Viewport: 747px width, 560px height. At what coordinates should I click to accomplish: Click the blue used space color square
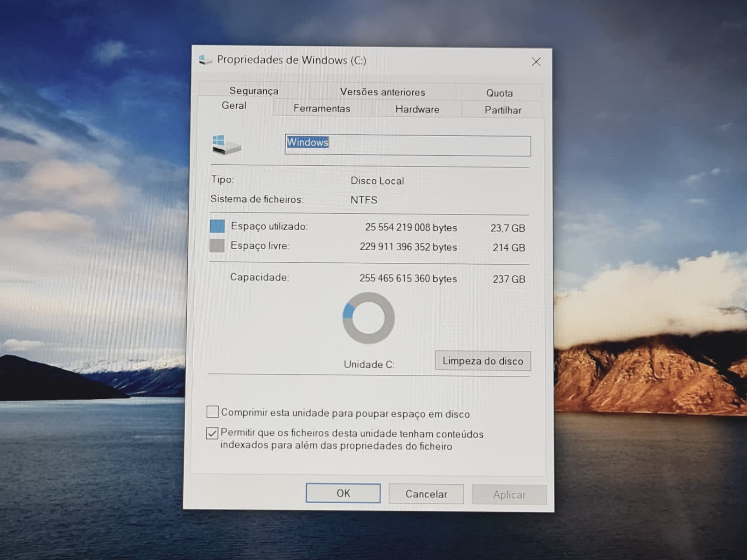click(217, 226)
